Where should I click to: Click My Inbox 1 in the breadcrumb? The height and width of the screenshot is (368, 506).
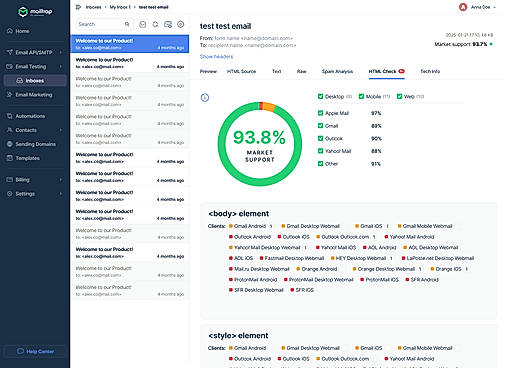point(120,7)
